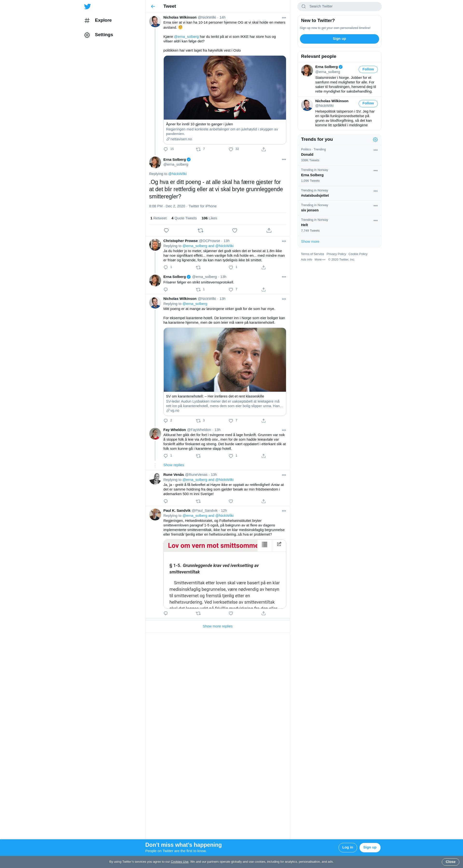463x868 pixels.
Task: Reply to Erna Solberg's main tweet
Action: [166, 230]
